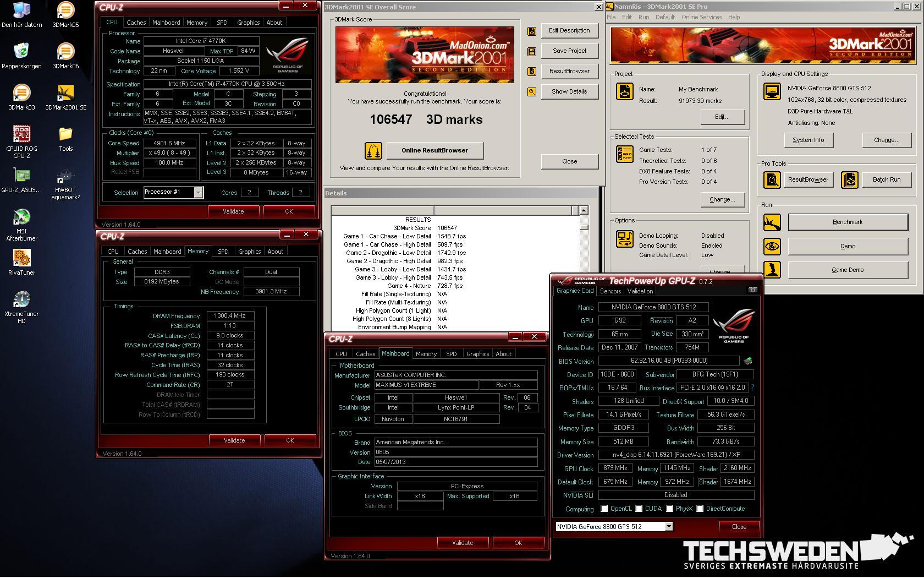Click the Batch Run icon in Pro Tools
The image size is (924, 578).
[x=850, y=179]
